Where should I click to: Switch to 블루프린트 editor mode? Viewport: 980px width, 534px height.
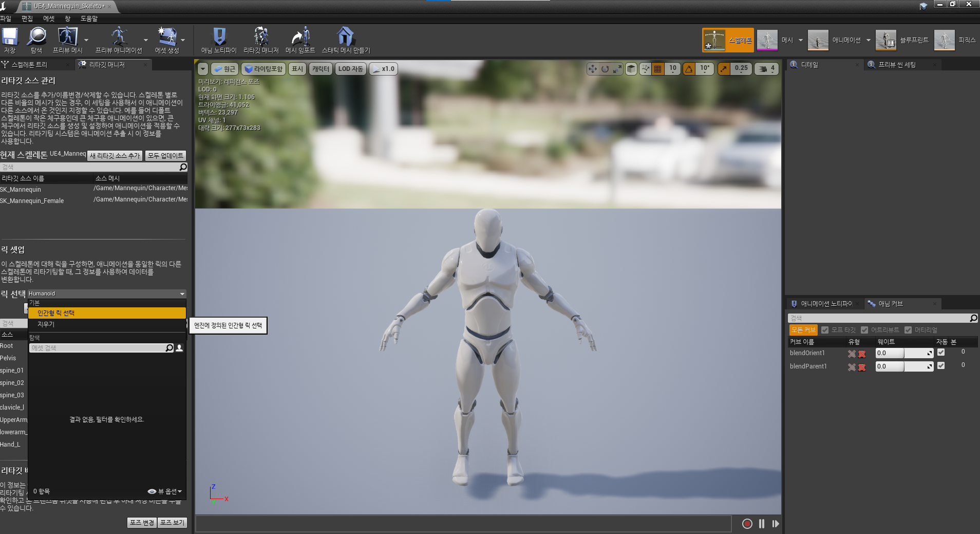point(902,40)
